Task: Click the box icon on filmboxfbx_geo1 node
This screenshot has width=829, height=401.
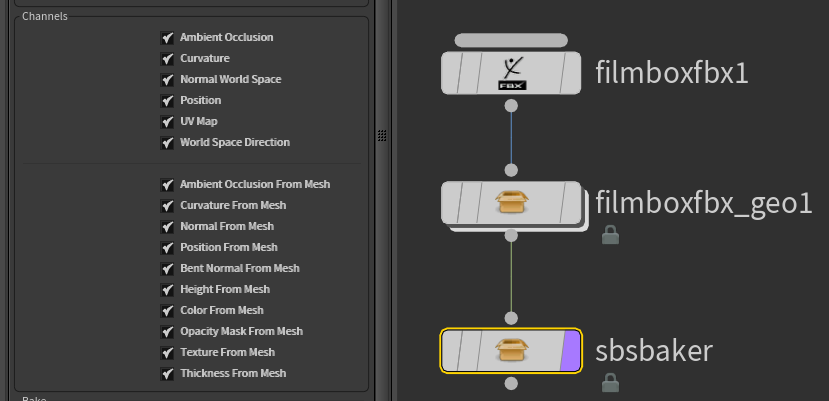Action: point(512,203)
